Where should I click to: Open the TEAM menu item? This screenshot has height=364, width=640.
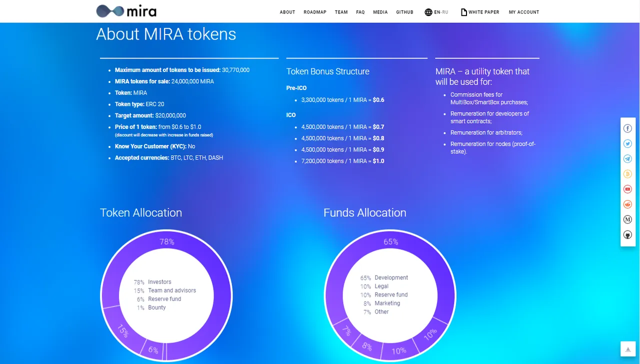pyautogui.click(x=341, y=12)
